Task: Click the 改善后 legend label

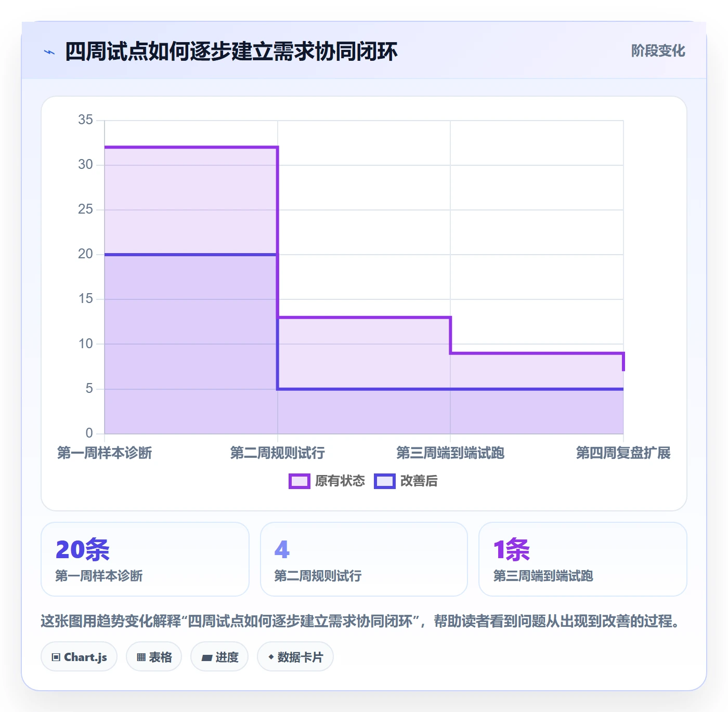Action: tap(419, 481)
